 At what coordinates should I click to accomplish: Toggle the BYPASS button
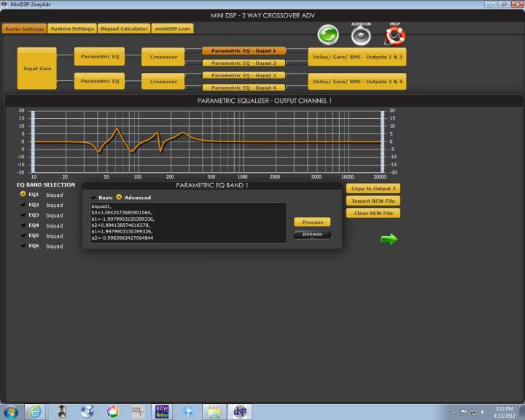point(312,235)
